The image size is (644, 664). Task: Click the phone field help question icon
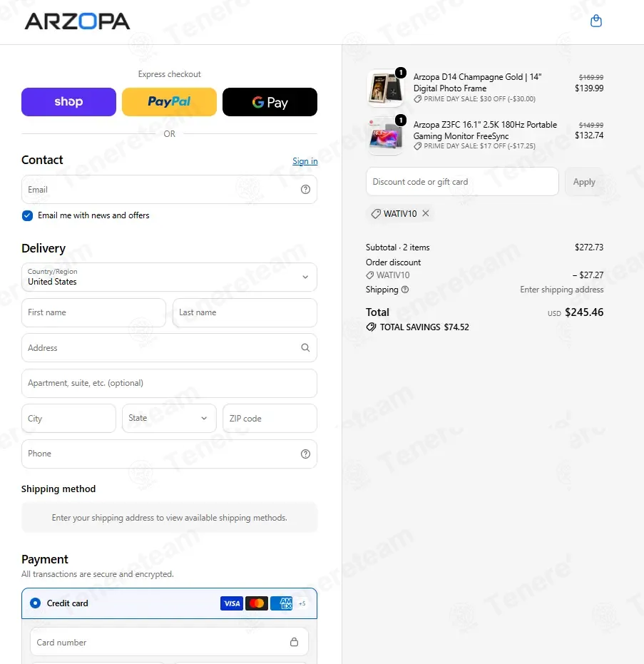pyautogui.click(x=305, y=454)
